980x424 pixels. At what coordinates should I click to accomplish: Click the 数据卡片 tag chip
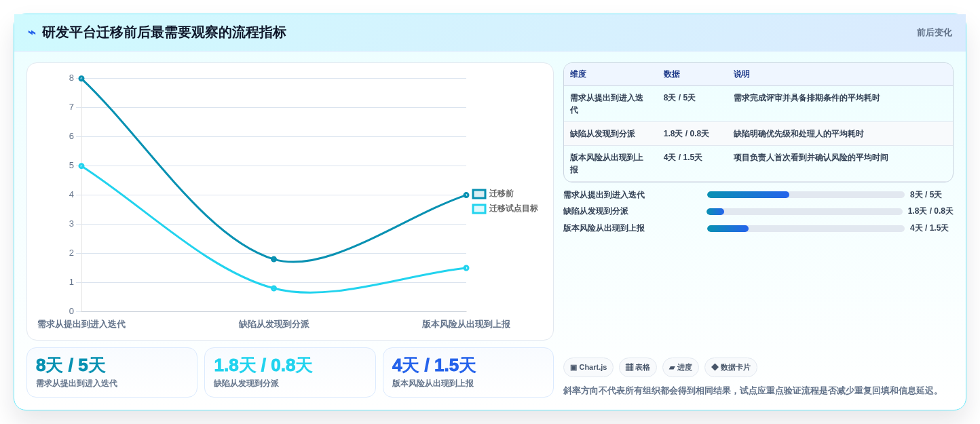click(731, 368)
